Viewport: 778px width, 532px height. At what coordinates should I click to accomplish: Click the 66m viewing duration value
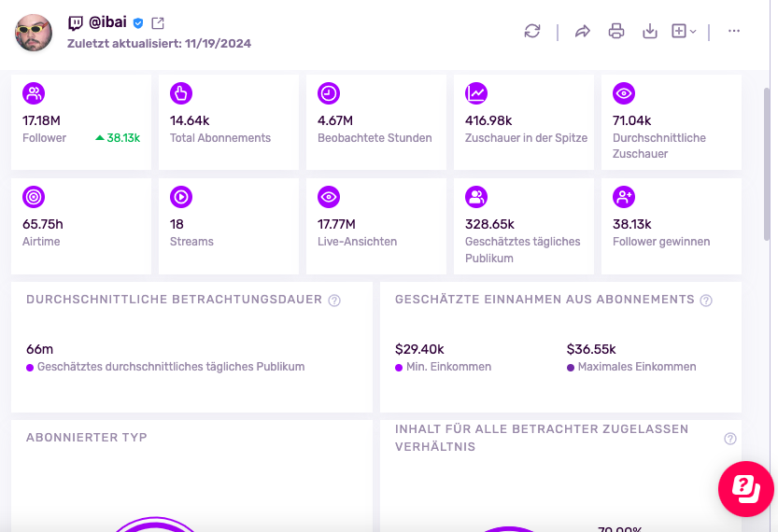pyautogui.click(x=39, y=349)
